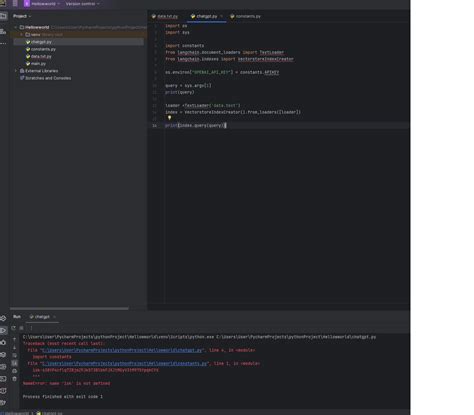This screenshot has height=415, width=474.
Task: Open the main hamburger menu
Action: (x=15, y=4)
